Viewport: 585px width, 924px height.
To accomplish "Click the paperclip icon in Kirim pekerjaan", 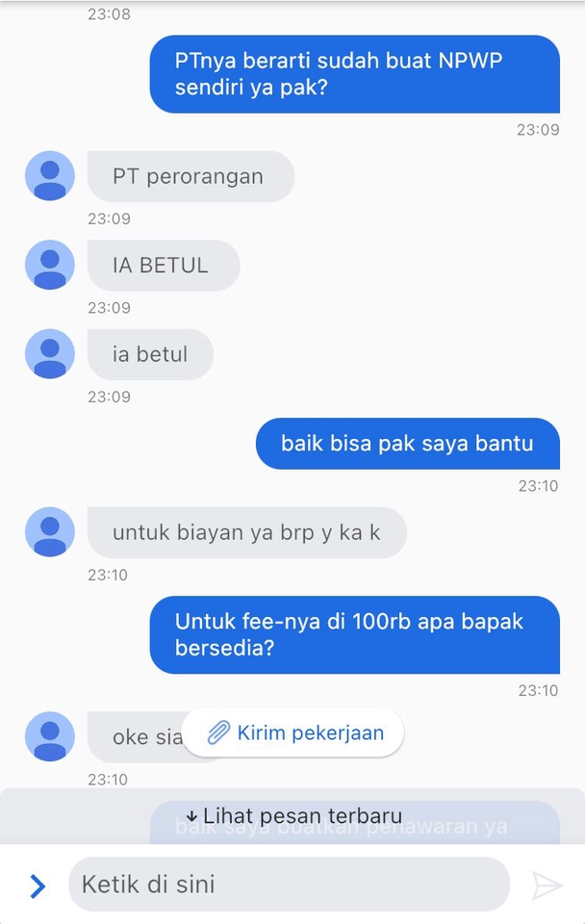I will tap(218, 732).
